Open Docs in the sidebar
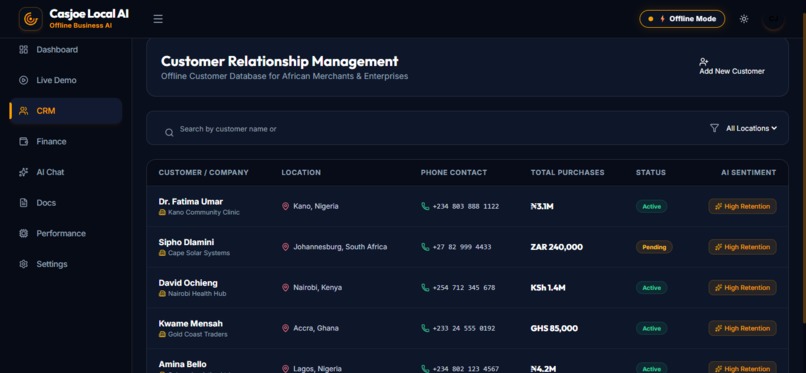Screen dimensions: 806x373 coord(66,202)
